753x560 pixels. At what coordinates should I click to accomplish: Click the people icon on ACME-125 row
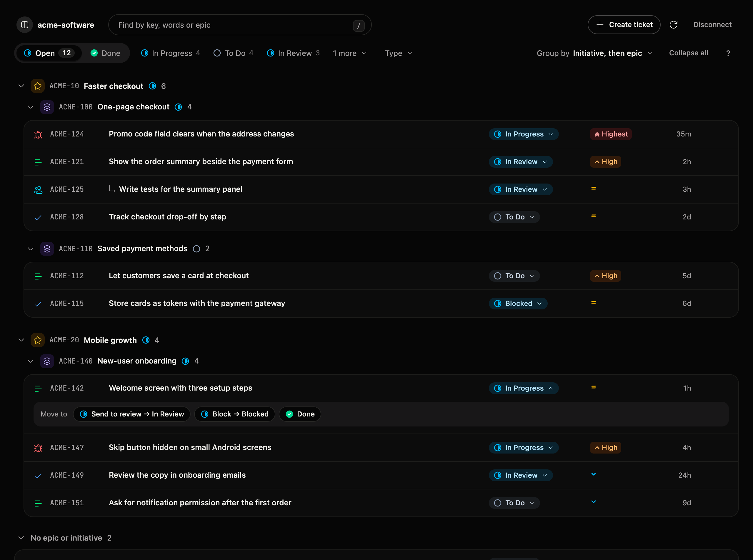(38, 189)
